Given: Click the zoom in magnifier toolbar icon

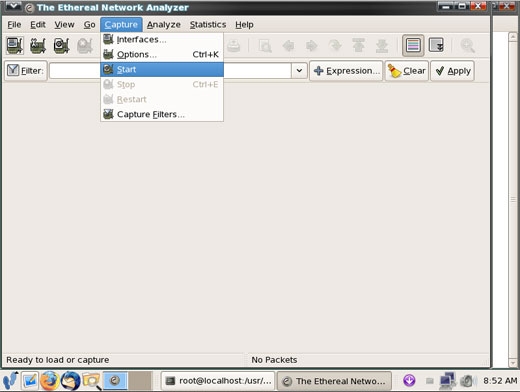Looking at the screenshot, I should (x=467, y=45).
